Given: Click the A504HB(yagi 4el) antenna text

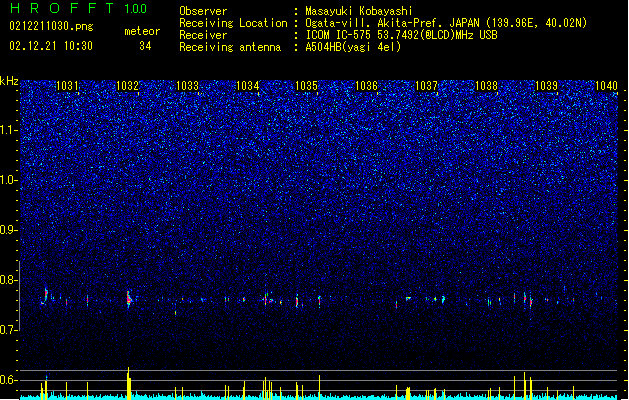Looking at the screenshot, I should click(353, 47).
